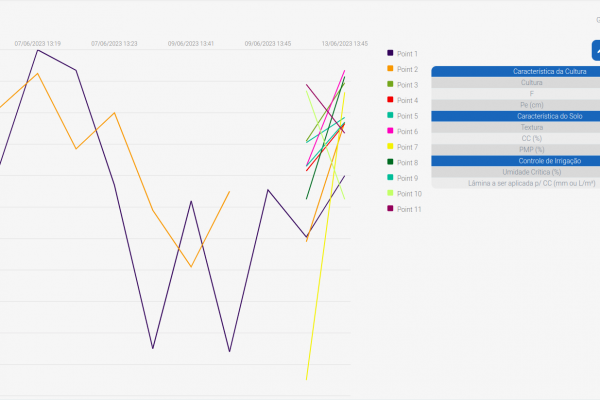Toggle Point 9 series in chart legend

(403, 178)
